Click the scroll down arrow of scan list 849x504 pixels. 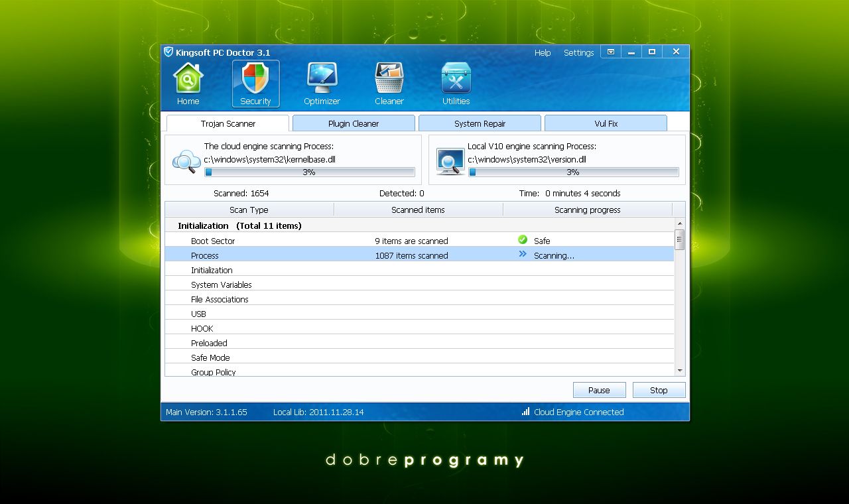[679, 371]
